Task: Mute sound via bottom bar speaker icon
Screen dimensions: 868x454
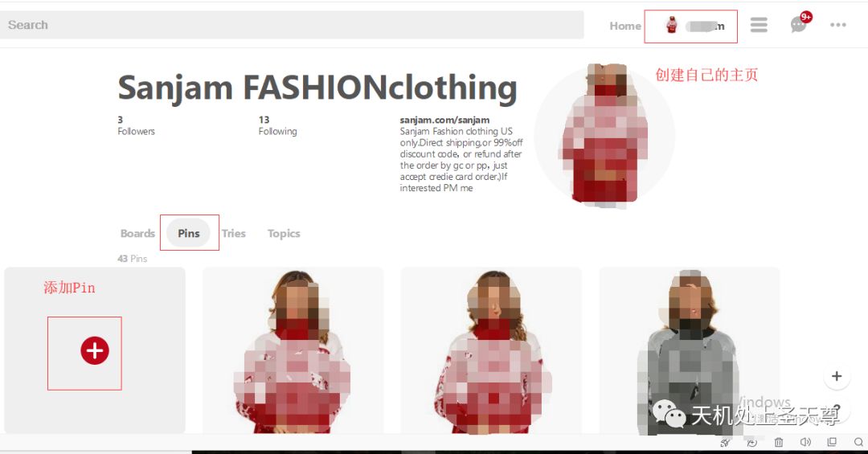Action: [805, 442]
